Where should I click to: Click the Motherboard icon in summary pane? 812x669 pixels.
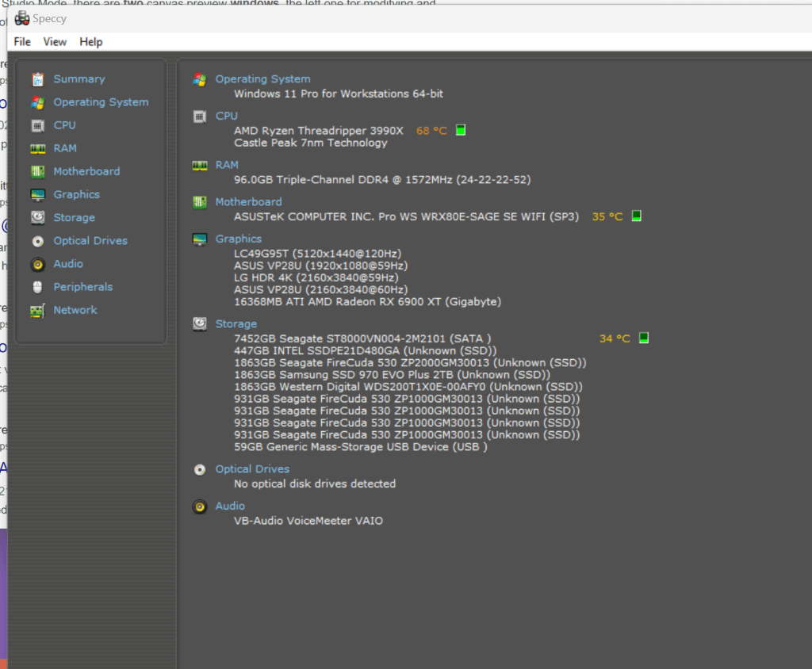(200, 202)
